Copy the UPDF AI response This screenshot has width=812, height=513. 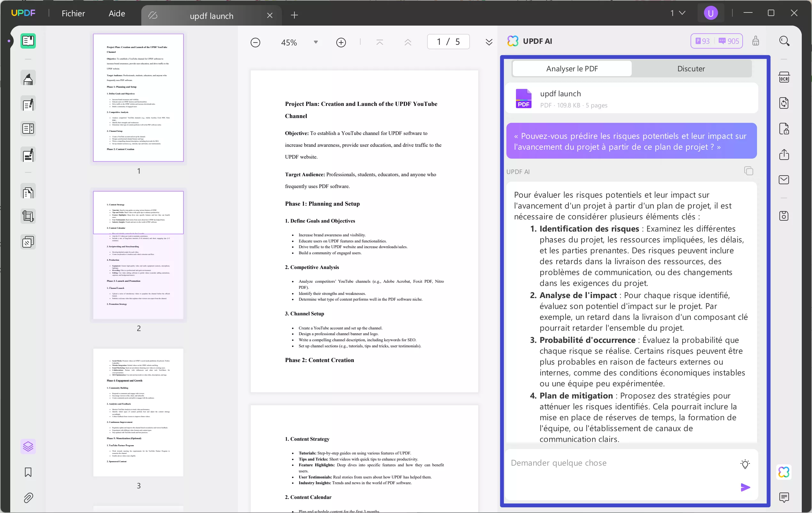pyautogui.click(x=748, y=171)
